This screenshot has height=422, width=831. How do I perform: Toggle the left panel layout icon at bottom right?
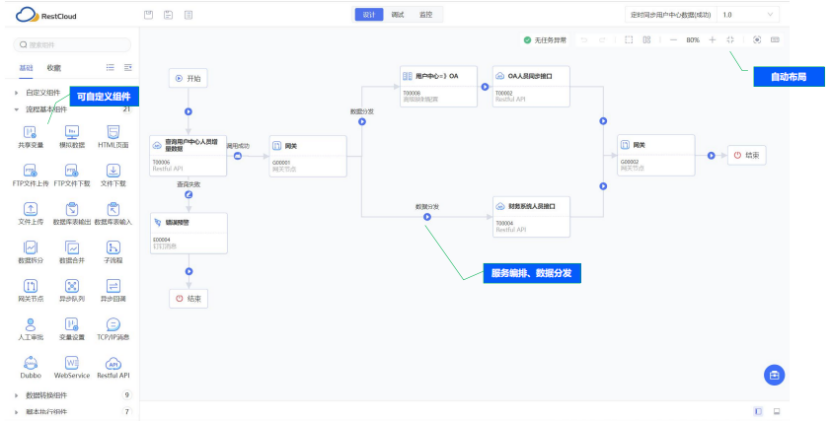pos(758,411)
